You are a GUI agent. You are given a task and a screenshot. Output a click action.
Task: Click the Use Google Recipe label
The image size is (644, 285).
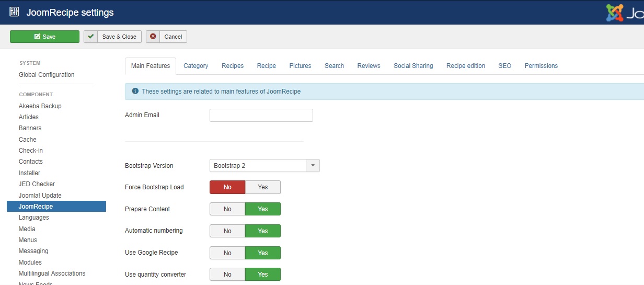[152, 253]
